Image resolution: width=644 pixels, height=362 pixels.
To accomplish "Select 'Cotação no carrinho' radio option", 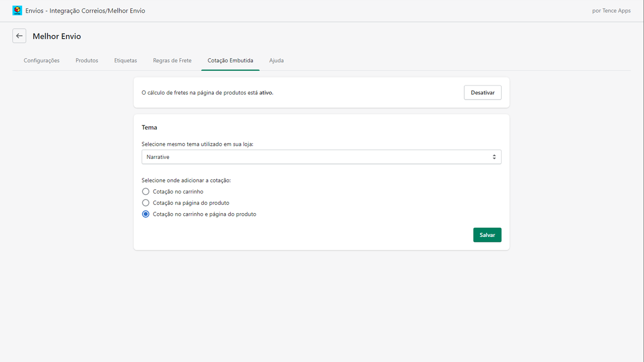I will pyautogui.click(x=146, y=192).
